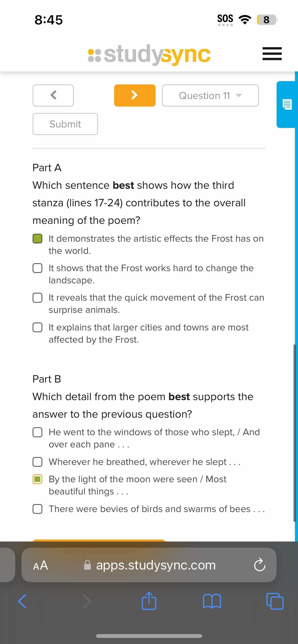Check 'Frost works hard to change the landscape'
The image size is (298, 644).
pos(37,268)
